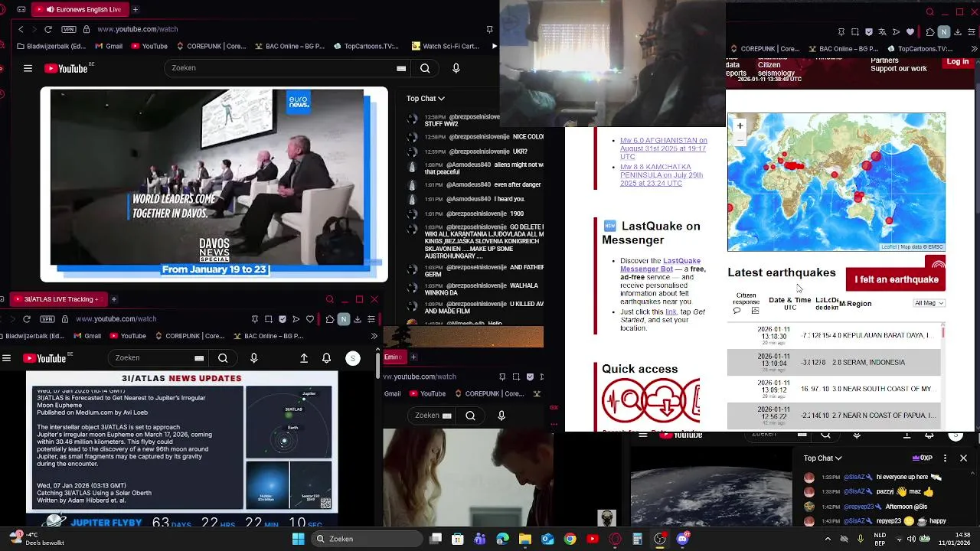Open new tab beside 3I/ATLAS LIVE Tracking
The image size is (980, 551).
coord(113,299)
